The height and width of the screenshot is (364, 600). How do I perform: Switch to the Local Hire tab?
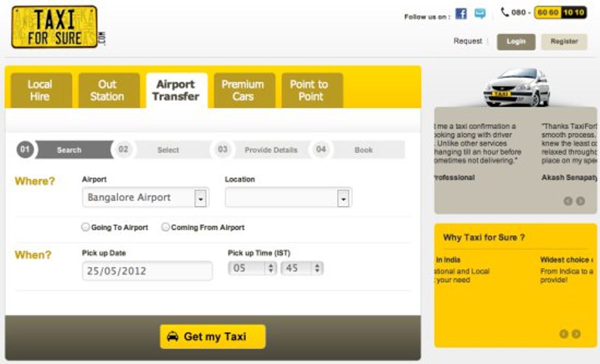point(40,90)
